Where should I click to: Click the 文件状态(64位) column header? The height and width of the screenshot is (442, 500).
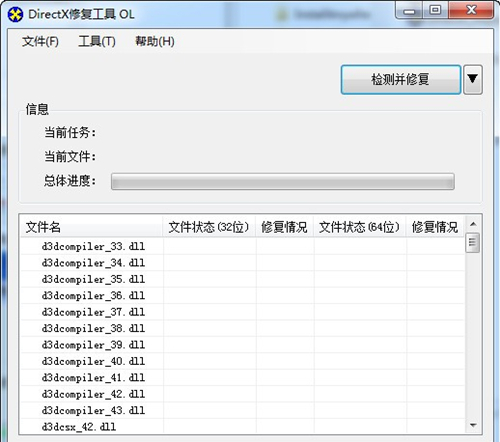(359, 227)
